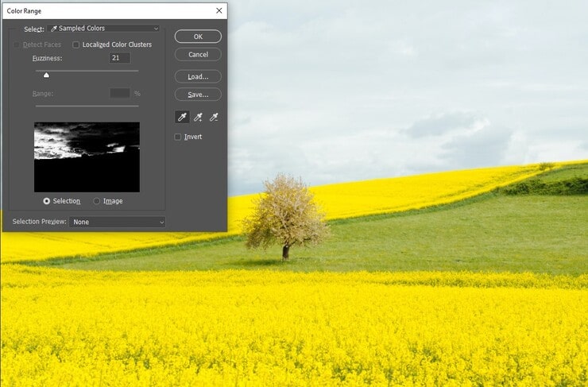The image size is (588, 387).
Task: Select the Add to Sample eyedropper
Action: click(198, 117)
